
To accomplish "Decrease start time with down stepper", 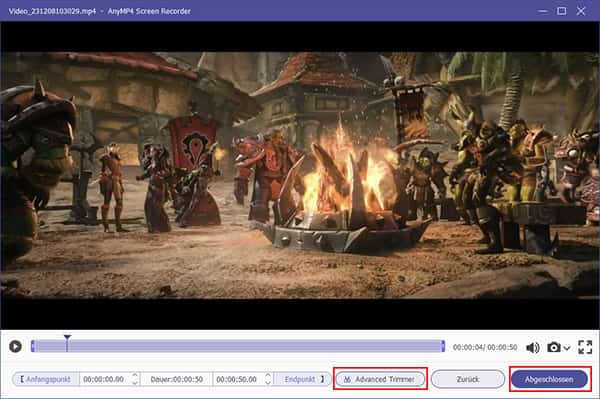I will click(135, 383).
